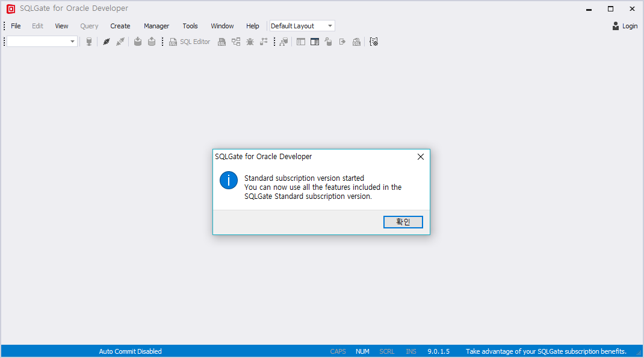Minimize the SQLGate main window
This screenshot has height=358, width=644.
589,8
